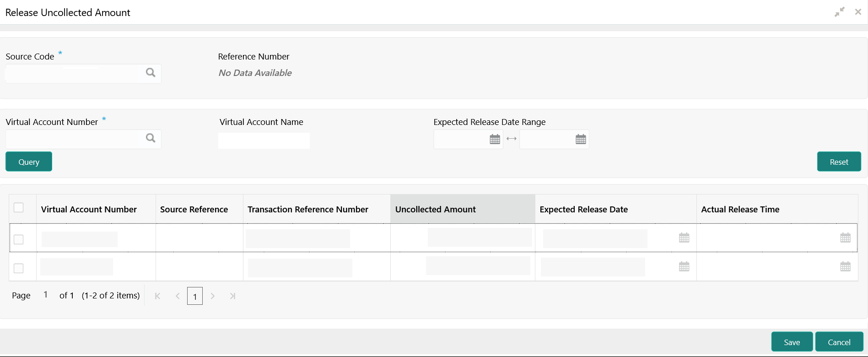This screenshot has height=357, width=868.
Task: Collapse the dialog using the minimize arrows icon
Action: coord(840,12)
